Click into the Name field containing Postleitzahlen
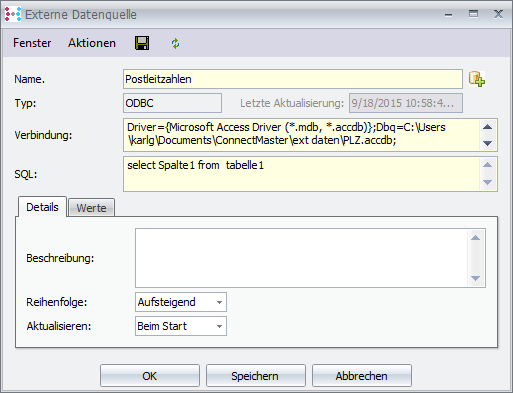The height and width of the screenshot is (393, 513). click(x=293, y=79)
